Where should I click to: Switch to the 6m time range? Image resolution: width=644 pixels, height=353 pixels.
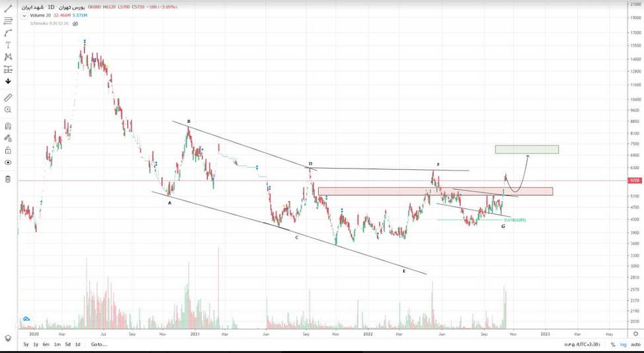pos(46,344)
